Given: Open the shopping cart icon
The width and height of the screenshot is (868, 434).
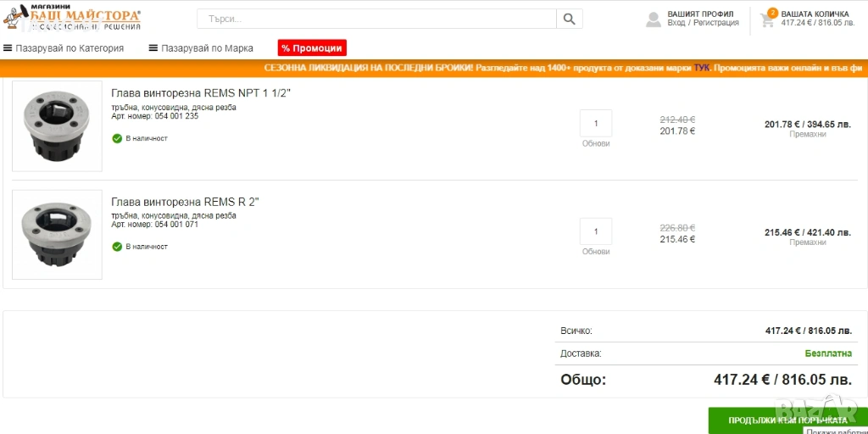Looking at the screenshot, I should [766, 21].
